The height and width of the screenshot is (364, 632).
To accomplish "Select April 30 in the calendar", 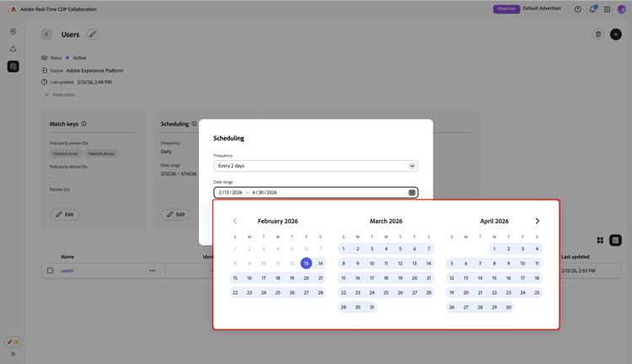I will [x=509, y=308].
